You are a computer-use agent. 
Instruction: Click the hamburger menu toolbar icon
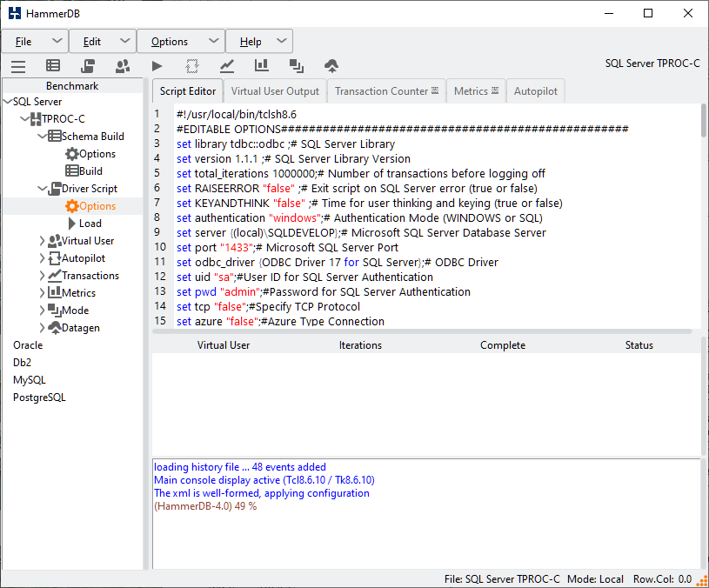coord(18,66)
